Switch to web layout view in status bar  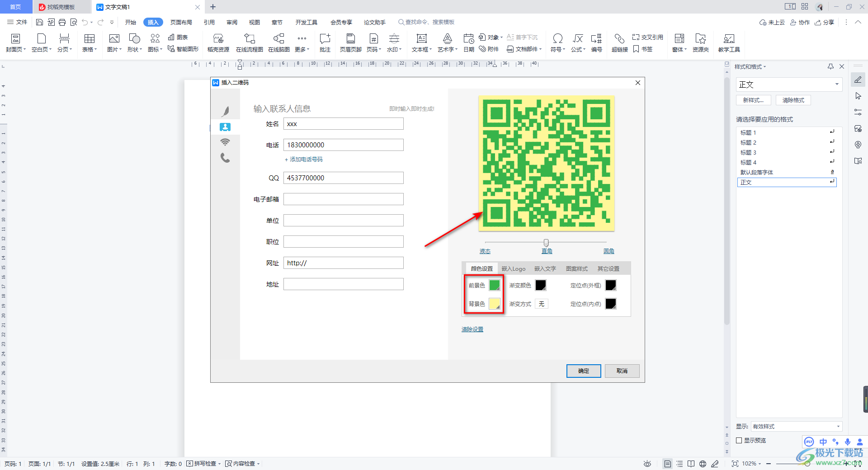coord(703,464)
